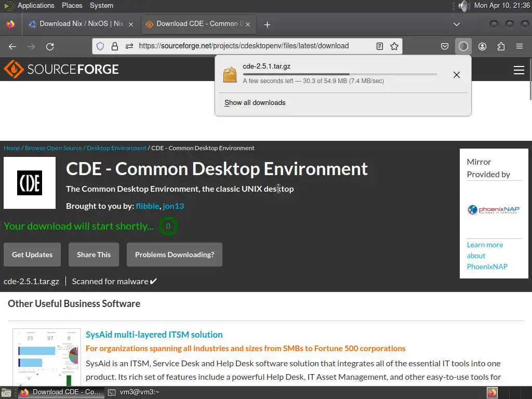The image size is (532, 399).
Task: Visit flibble's profile link
Action: pos(147,206)
